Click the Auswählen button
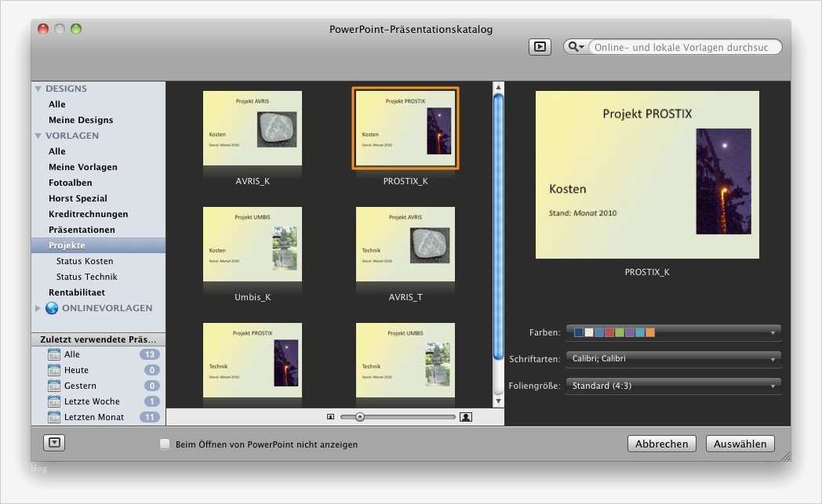The width and height of the screenshot is (822, 504). point(740,444)
